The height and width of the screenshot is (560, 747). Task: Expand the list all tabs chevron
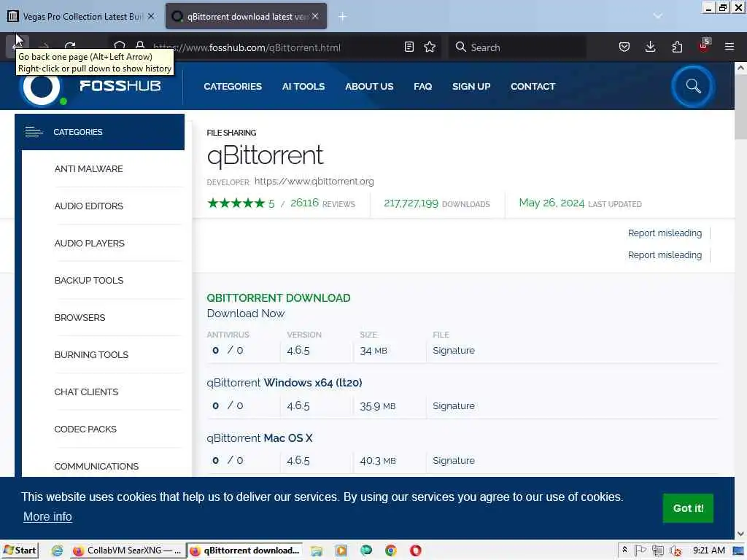click(657, 17)
